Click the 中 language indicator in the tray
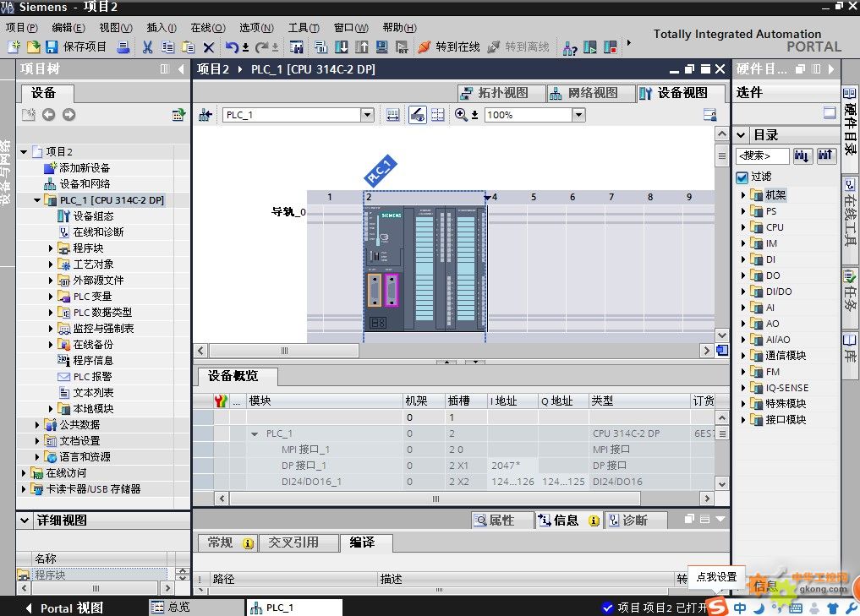The height and width of the screenshot is (616, 860). [740, 608]
